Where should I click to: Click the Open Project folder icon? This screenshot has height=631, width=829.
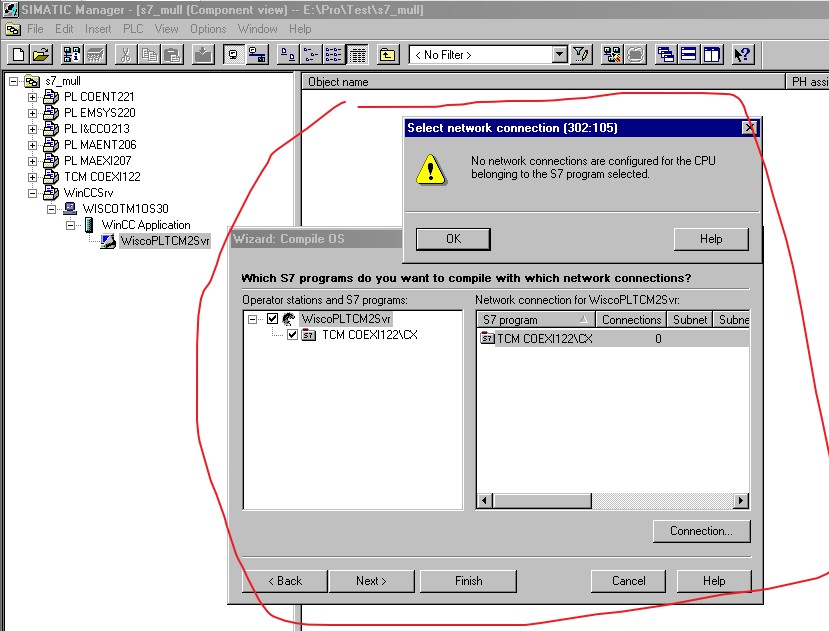41,54
